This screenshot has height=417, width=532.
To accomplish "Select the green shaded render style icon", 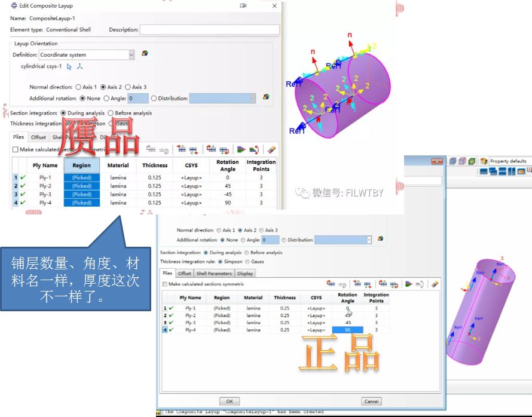I will pos(472,161).
